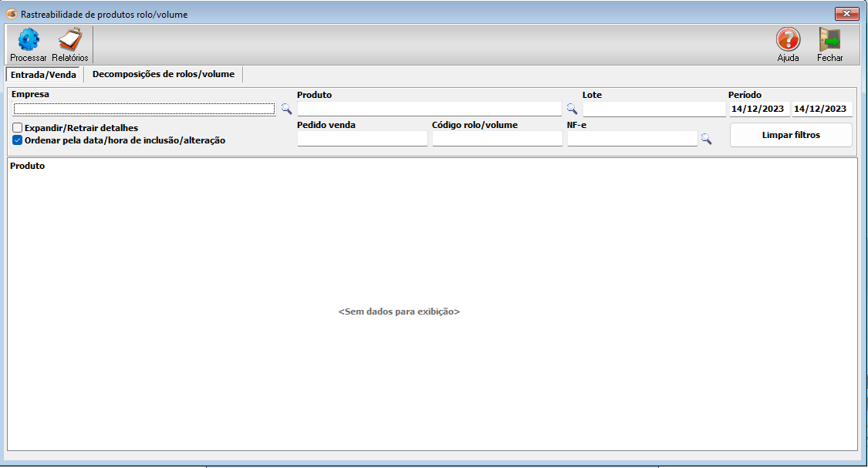Select the Período start date field
Image resolution: width=868 pixels, height=468 pixels.
[758, 109]
